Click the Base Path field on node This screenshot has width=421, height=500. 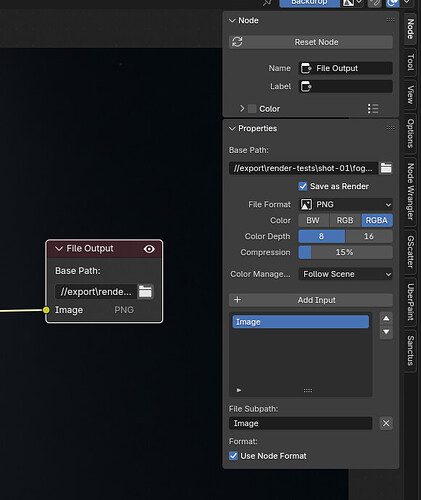tap(96, 292)
